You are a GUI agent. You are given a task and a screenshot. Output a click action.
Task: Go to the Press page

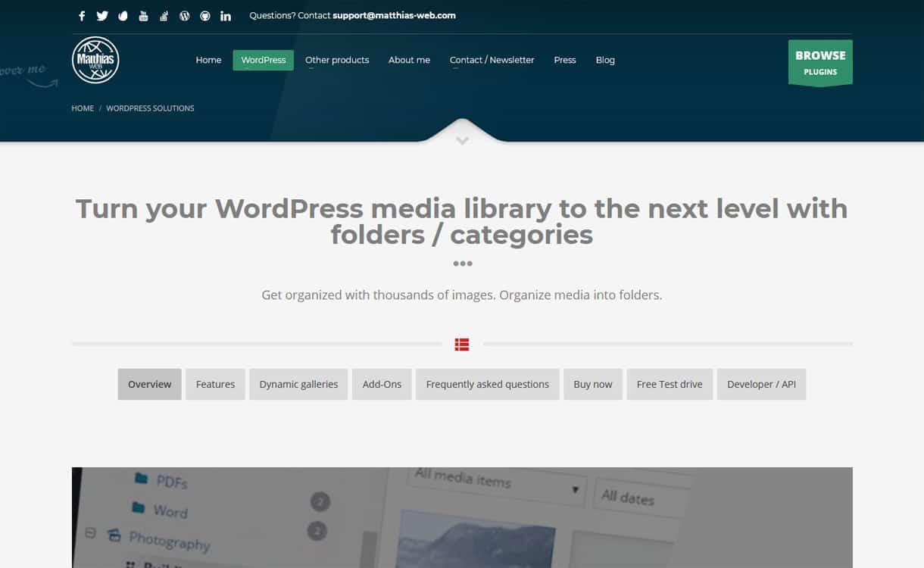pos(565,60)
